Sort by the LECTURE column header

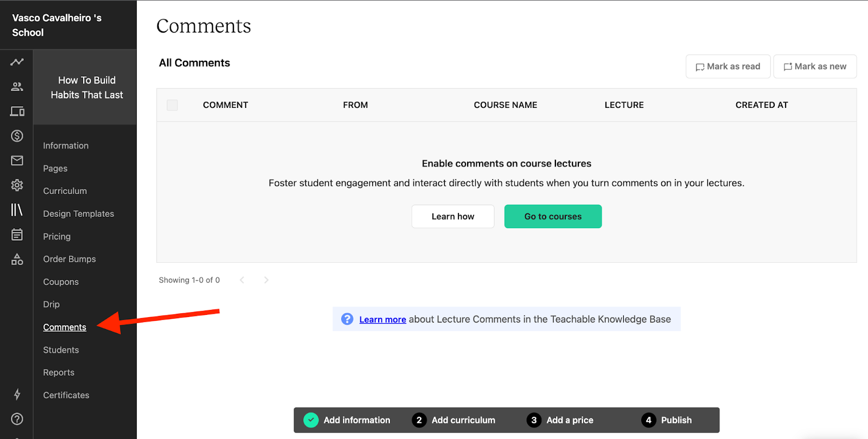(624, 105)
